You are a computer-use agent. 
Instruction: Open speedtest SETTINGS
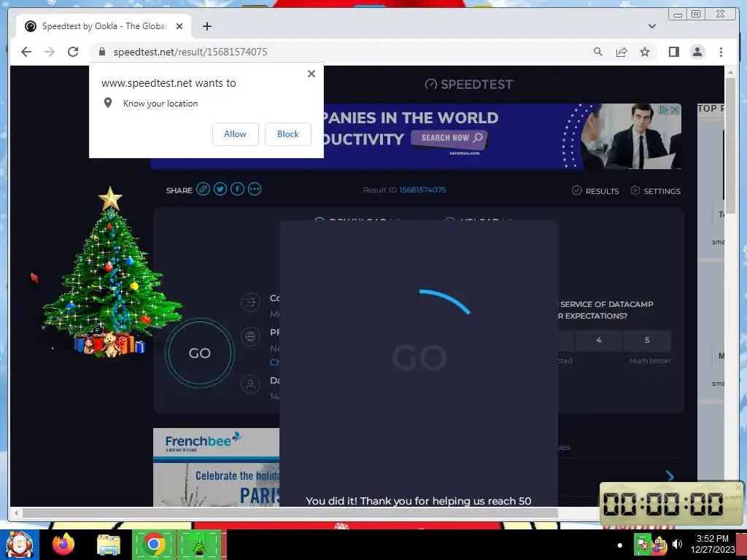[655, 190]
